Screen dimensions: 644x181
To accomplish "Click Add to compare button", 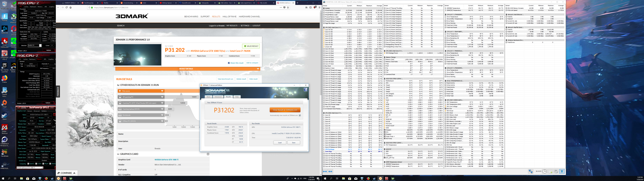I will [x=252, y=63].
